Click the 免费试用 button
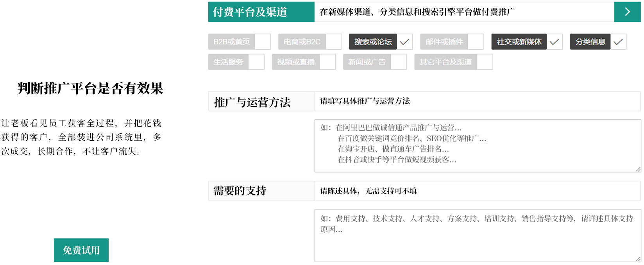Viewport: 644px width, 265px height. tap(81, 250)
